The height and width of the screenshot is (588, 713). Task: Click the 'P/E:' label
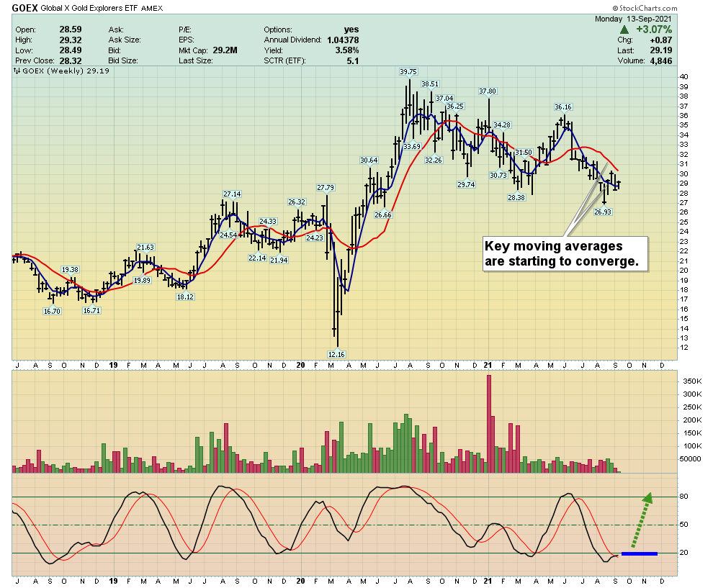(x=185, y=30)
